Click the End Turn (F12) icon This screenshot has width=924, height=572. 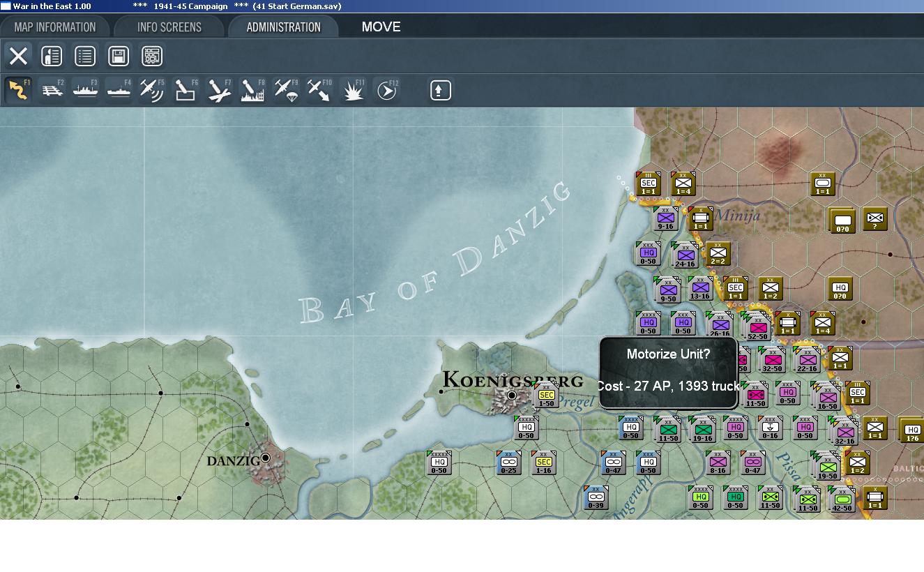coord(386,90)
